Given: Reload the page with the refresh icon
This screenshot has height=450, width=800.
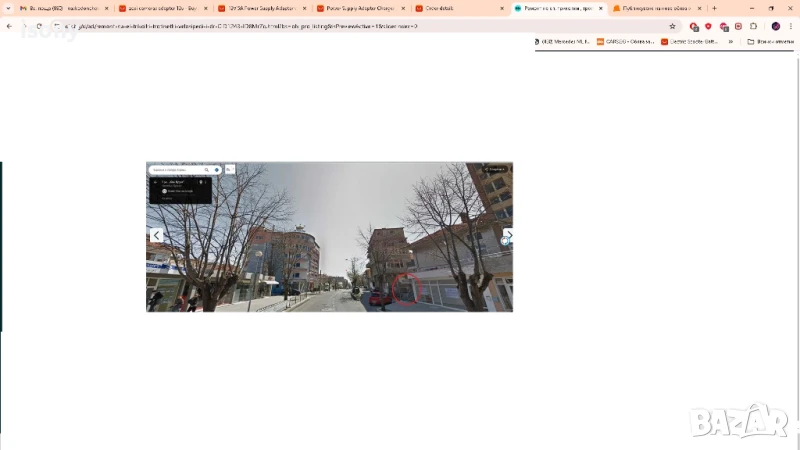Looking at the screenshot, I should pos(39,26).
